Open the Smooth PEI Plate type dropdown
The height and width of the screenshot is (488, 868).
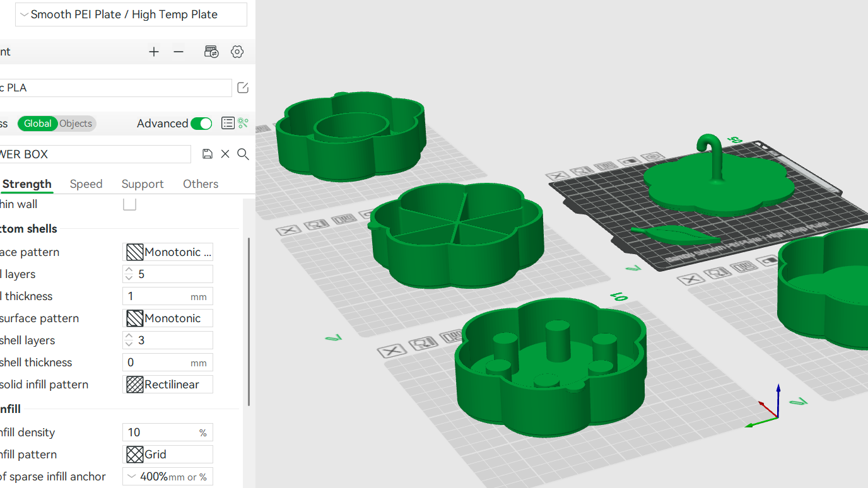[x=131, y=15]
